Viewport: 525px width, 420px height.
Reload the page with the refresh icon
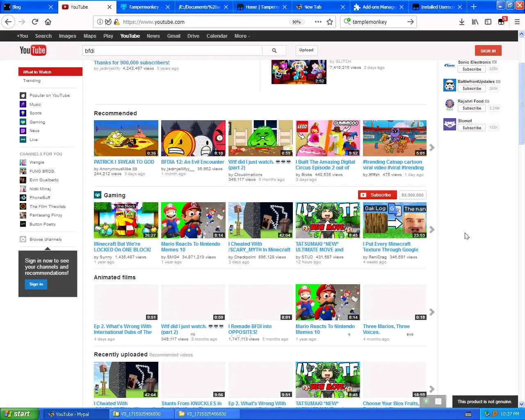coord(35,22)
